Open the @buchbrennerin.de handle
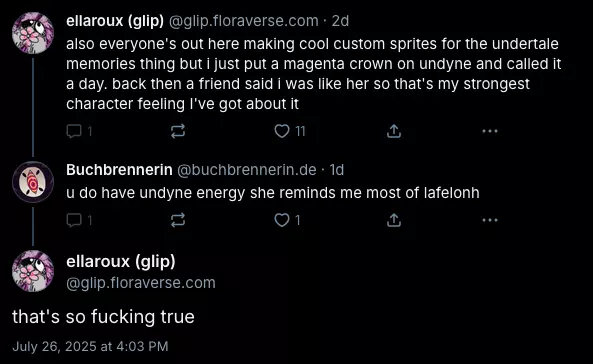The width and height of the screenshot is (593, 364). pyautogui.click(x=247, y=170)
